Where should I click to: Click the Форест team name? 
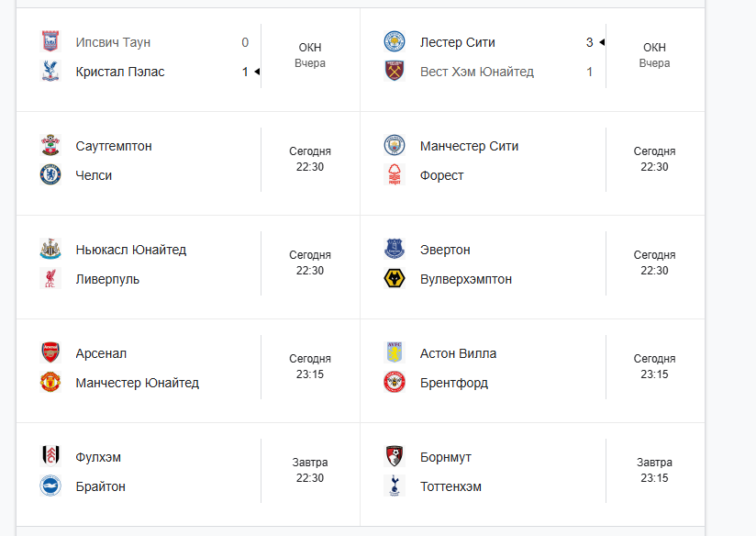[442, 175]
